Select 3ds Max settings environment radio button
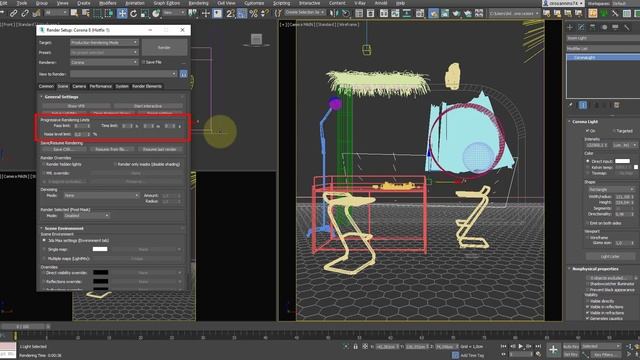640x360 pixels. coord(44,240)
